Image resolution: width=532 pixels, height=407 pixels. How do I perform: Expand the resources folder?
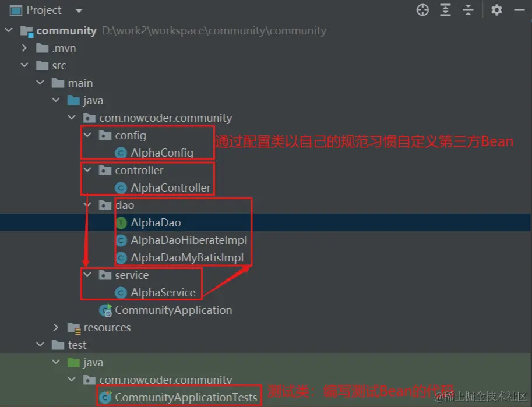pyautogui.click(x=55, y=327)
